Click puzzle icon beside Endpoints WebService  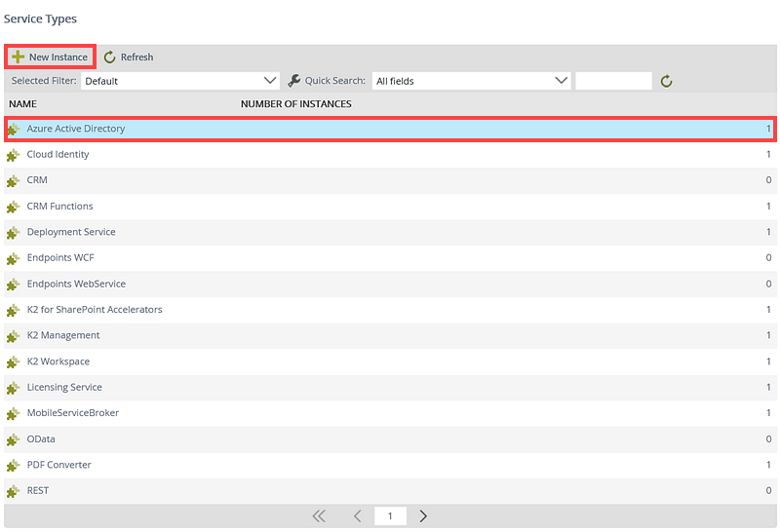coord(13,285)
